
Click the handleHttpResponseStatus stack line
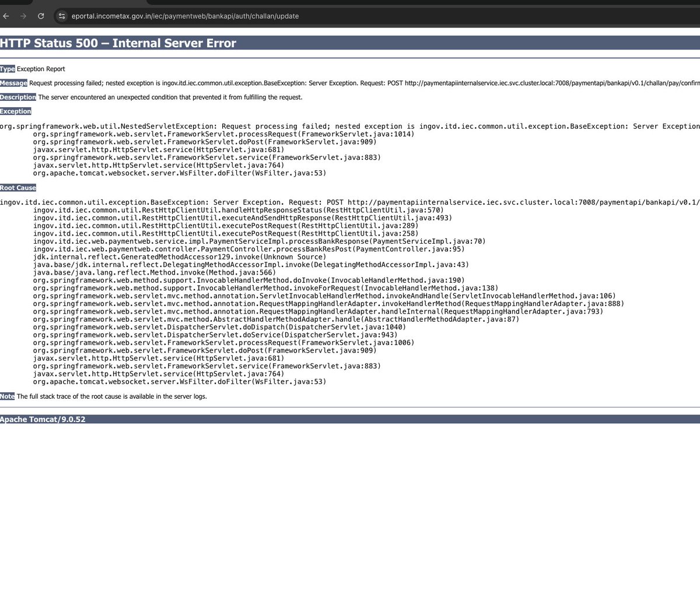point(239,210)
